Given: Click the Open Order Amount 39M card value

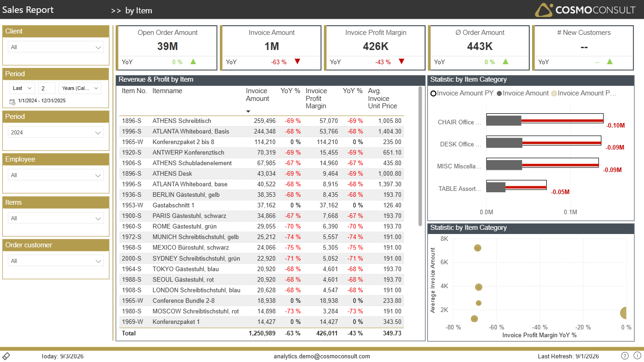Looking at the screenshot, I should (168, 46).
